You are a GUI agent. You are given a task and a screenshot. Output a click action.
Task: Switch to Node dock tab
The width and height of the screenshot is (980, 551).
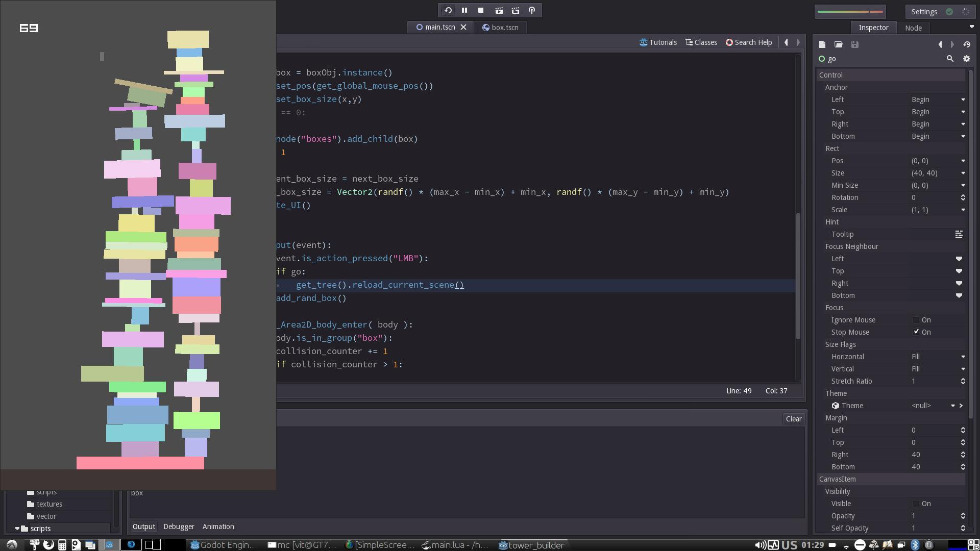(913, 28)
